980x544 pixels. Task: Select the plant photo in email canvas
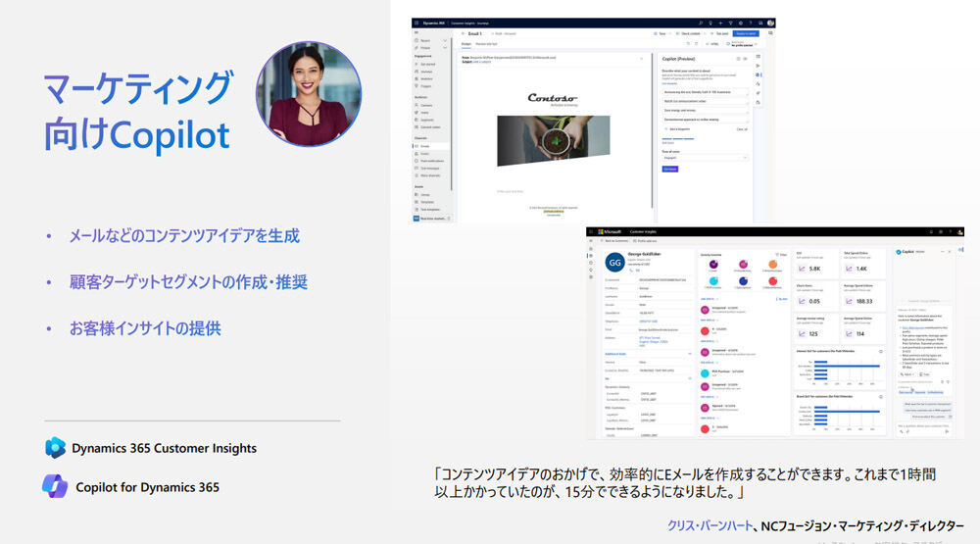pyautogui.click(x=553, y=141)
